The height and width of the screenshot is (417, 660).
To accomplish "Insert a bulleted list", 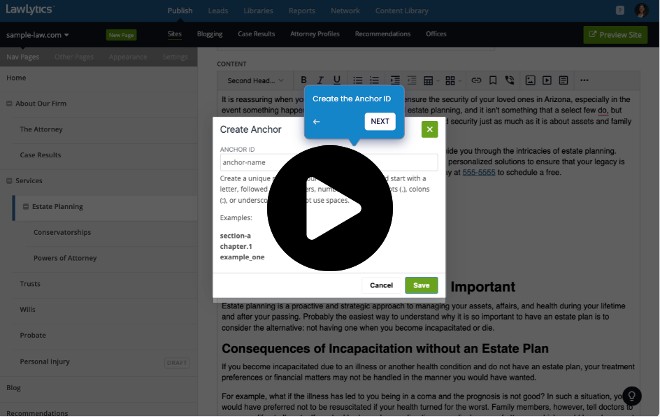I will tap(358, 80).
